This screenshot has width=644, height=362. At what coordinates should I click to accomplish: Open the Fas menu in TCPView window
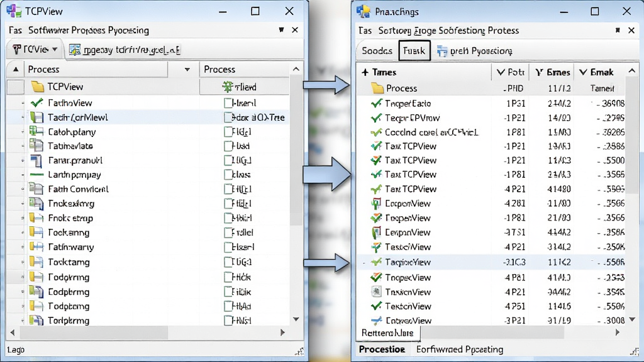(15, 30)
